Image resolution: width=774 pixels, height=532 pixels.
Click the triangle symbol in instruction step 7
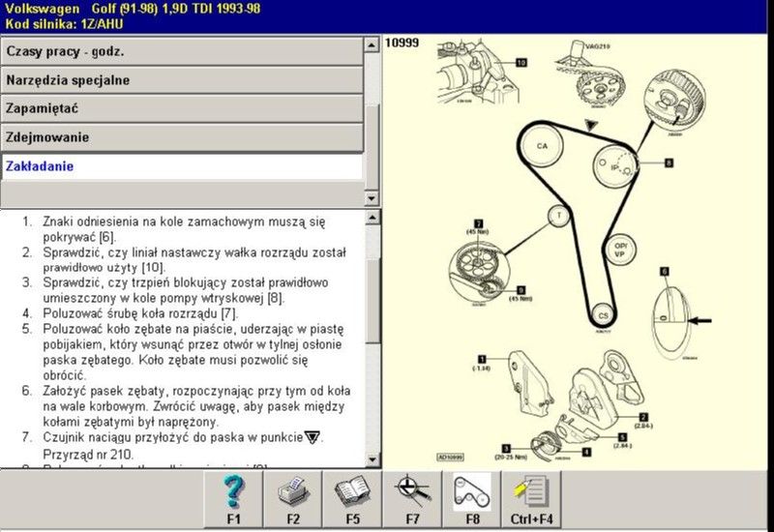(x=312, y=437)
